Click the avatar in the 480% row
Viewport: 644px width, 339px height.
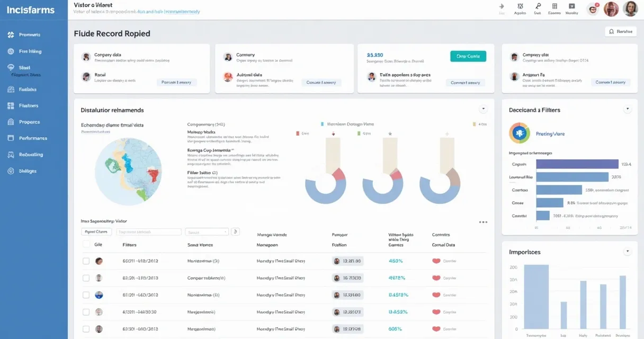tap(99, 261)
